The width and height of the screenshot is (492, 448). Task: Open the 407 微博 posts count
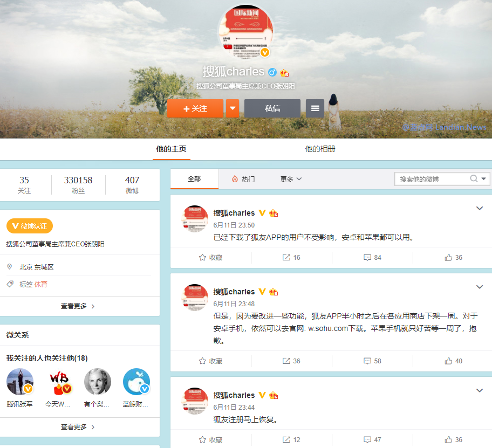132,185
